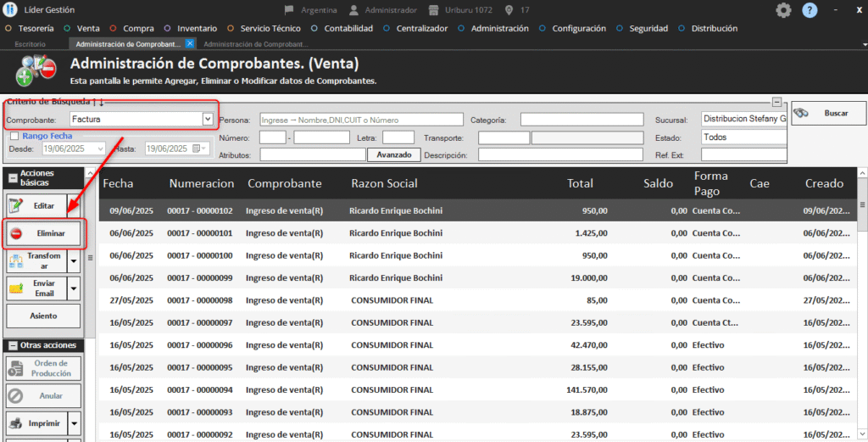
Task: Close the active Administración de Comprobantes tab
Action: point(190,43)
